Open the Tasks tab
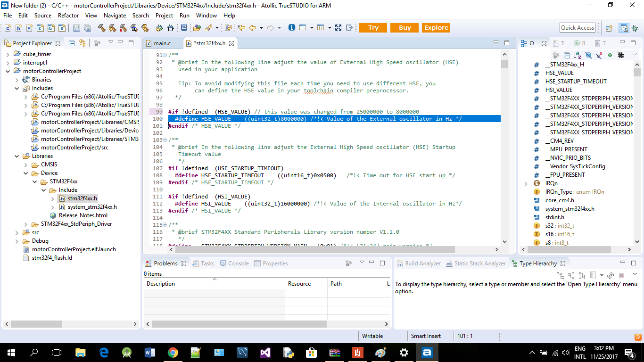644x362 pixels. (x=203, y=263)
